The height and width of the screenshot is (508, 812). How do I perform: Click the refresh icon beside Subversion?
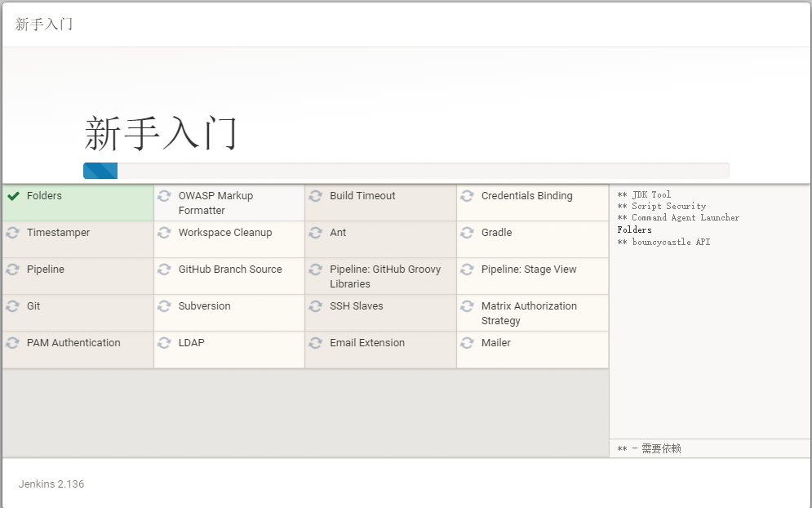pyautogui.click(x=164, y=306)
